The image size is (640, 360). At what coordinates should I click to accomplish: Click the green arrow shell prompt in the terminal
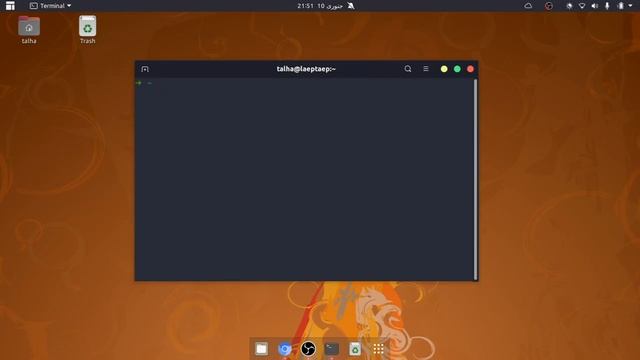[139, 83]
